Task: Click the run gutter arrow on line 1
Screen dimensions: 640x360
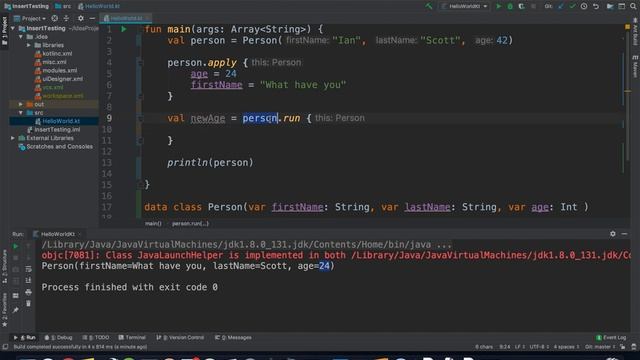Action: pos(124,29)
